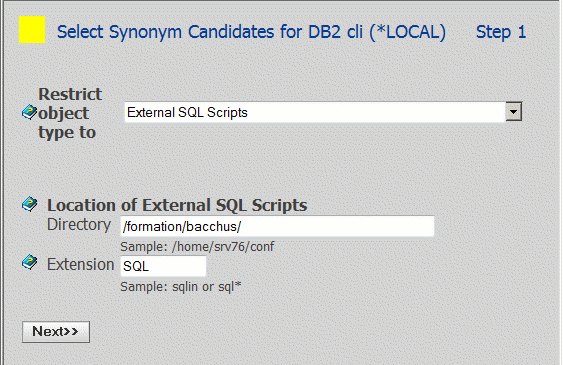This screenshot has height=365, width=563.
Task: Click Location of External SQL Scripts heading
Action: 177,205
